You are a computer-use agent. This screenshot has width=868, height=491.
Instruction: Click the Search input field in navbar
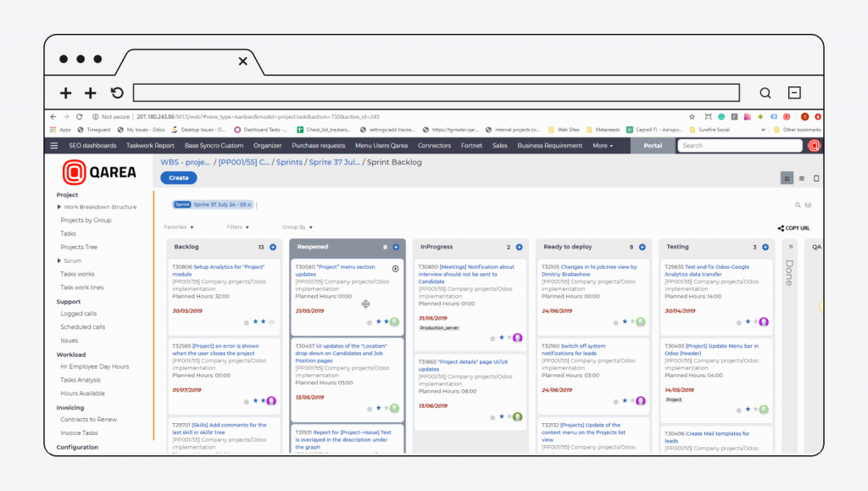click(x=739, y=146)
